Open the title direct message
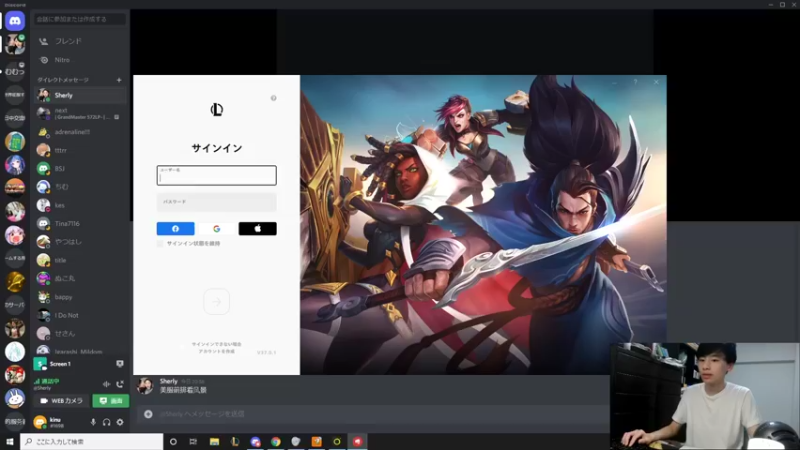Screen dimensions: 800x450 pyautogui.click(x=80, y=260)
